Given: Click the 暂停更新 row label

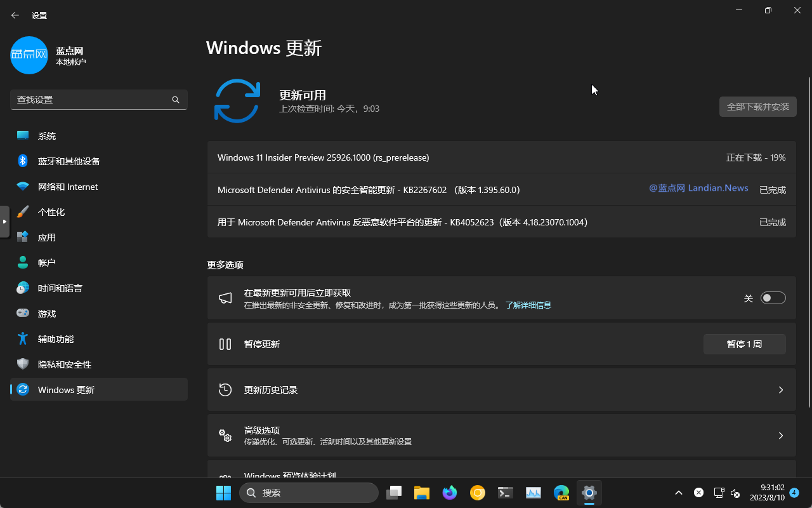Looking at the screenshot, I should click(x=262, y=344).
